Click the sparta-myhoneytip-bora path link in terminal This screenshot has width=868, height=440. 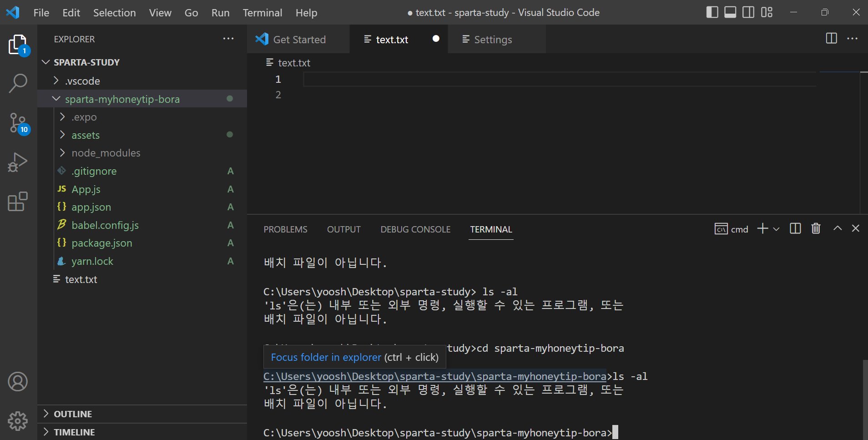coord(435,376)
